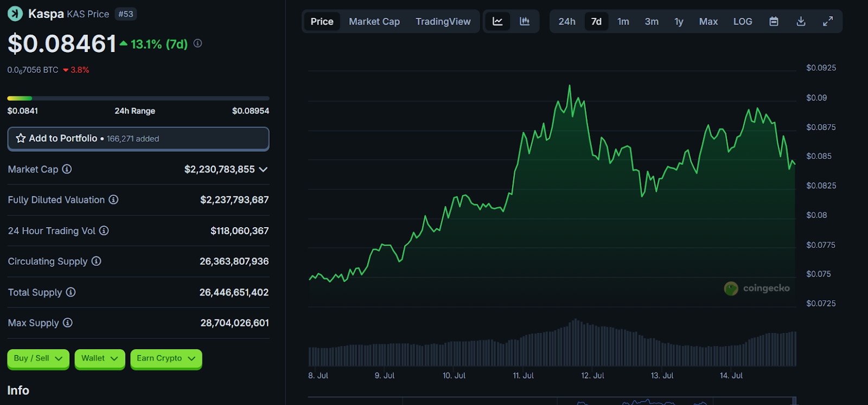Click the price peak on 11. Jul
Image resolution: width=868 pixels, height=405 pixels.
click(570, 86)
